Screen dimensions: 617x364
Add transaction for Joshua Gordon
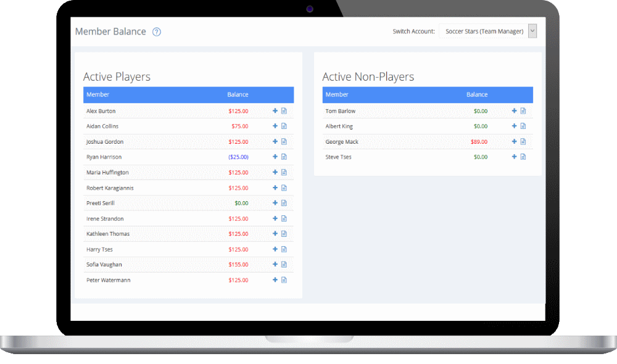point(275,141)
